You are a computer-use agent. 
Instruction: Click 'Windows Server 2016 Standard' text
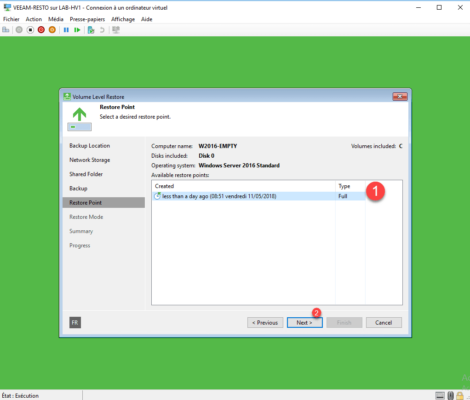pyautogui.click(x=239, y=165)
